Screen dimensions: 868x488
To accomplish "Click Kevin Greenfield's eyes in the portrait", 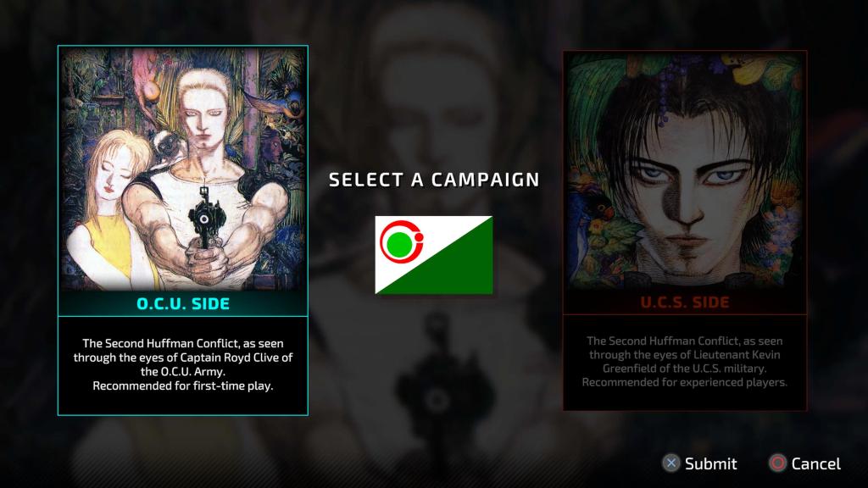I will [x=686, y=175].
